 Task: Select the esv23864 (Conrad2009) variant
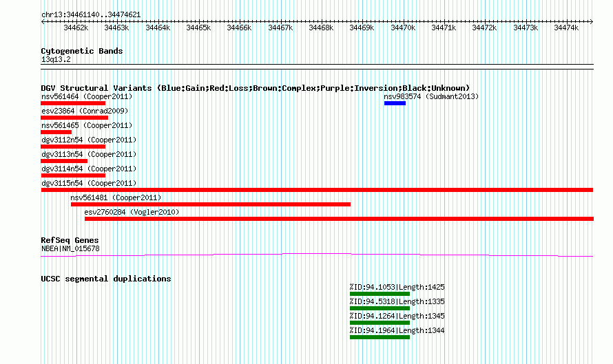pos(77,111)
